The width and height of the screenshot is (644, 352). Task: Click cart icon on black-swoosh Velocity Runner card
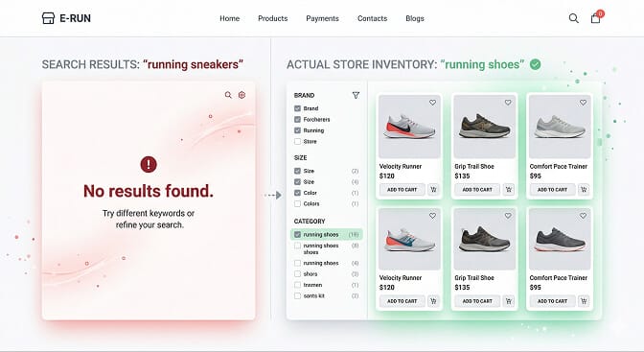click(433, 190)
